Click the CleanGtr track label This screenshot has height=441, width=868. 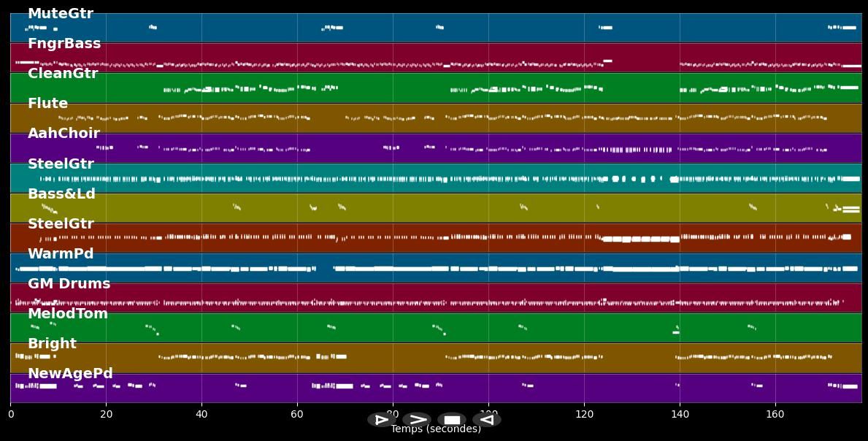click(x=63, y=74)
